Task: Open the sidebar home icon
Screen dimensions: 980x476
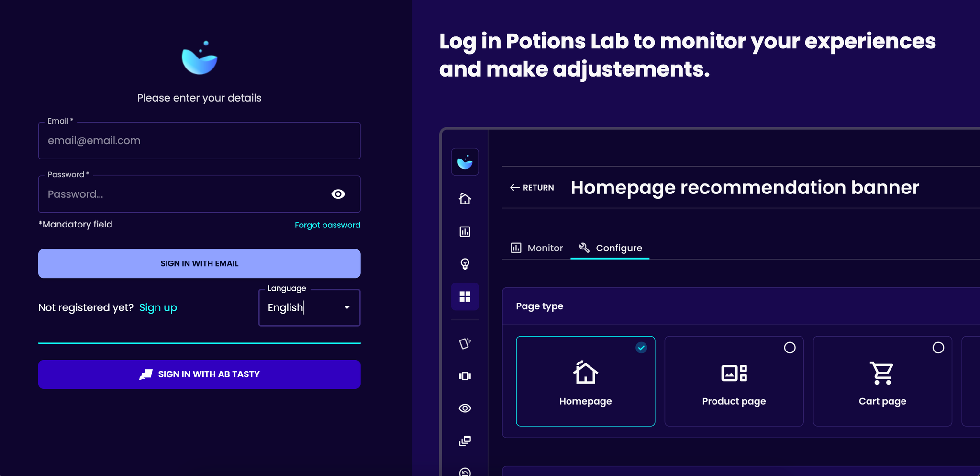Action: 465,199
